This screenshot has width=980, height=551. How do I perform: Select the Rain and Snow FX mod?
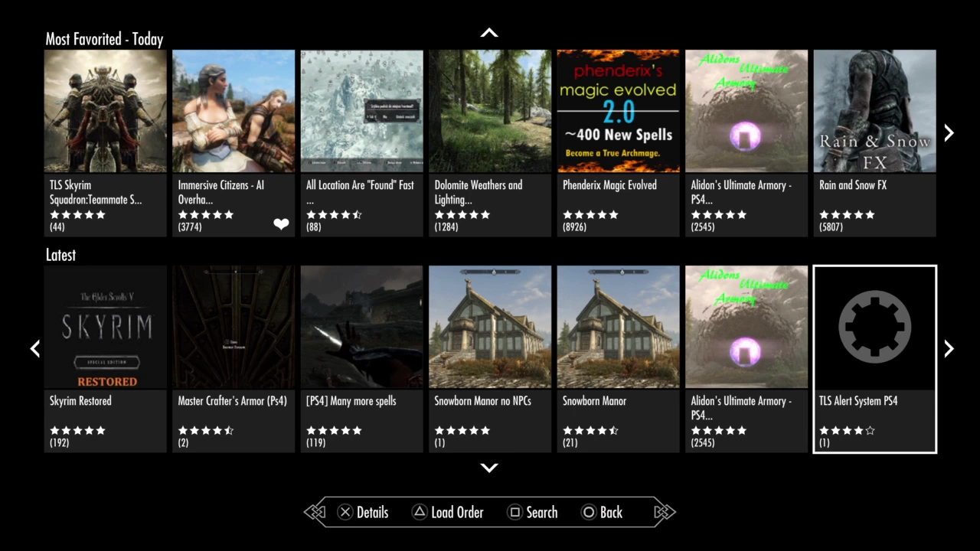click(875, 143)
